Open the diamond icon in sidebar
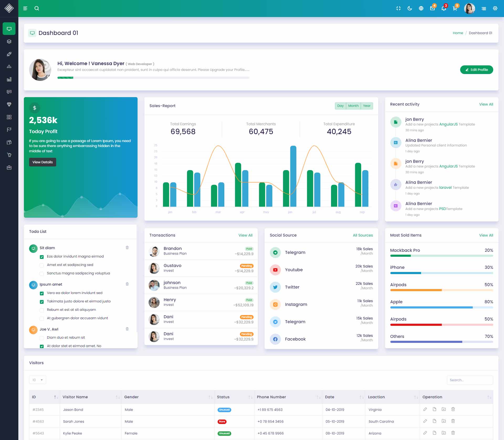504x440 pixels. (9, 104)
